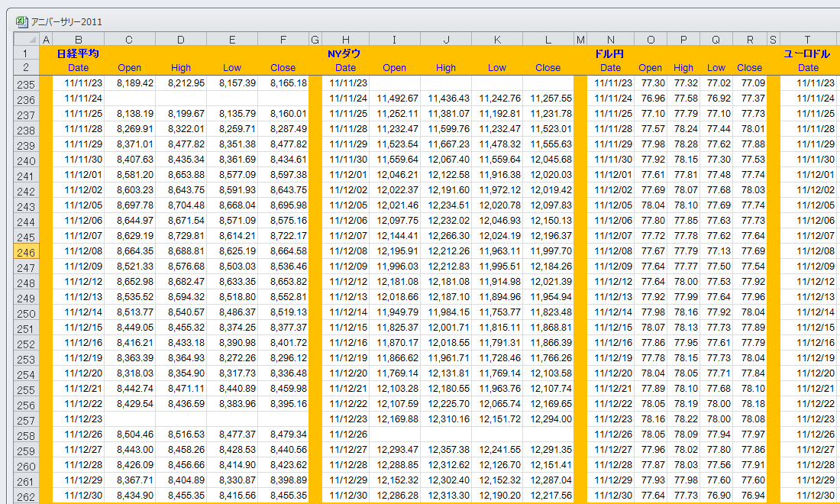840x504 pixels.
Task: Click the 日経平均 title cell
Action: tap(78, 53)
